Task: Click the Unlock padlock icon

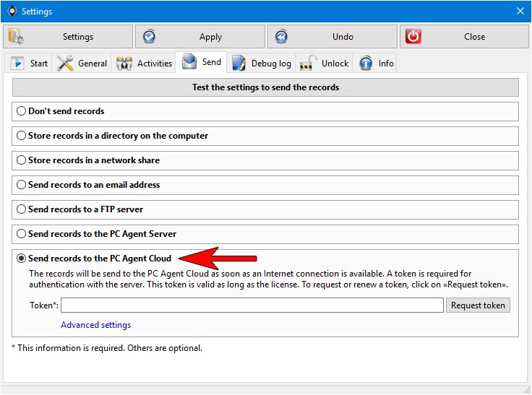Action: point(308,63)
